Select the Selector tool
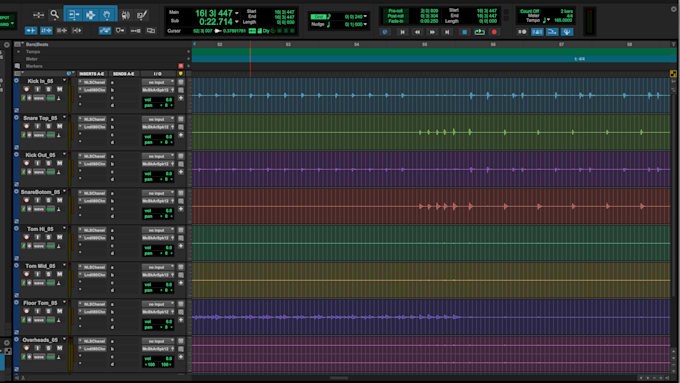The image size is (680, 383). [x=90, y=15]
